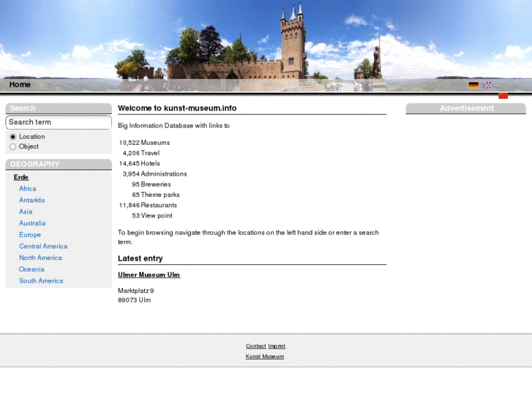Browse the Europe location link
The height and width of the screenshot is (399, 532).
[x=30, y=235]
